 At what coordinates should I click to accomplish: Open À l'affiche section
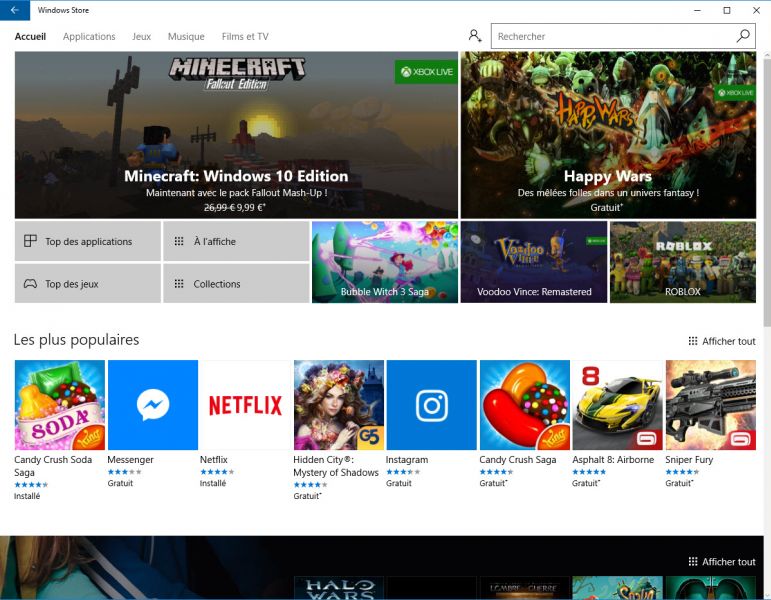pyautogui.click(x=237, y=241)
